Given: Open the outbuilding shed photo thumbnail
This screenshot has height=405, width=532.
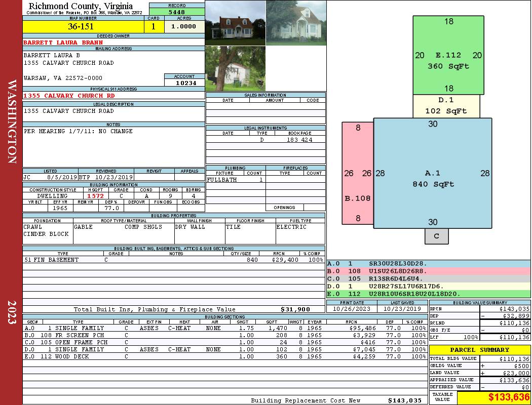Looking at the screenshot, I should (236, 68).
